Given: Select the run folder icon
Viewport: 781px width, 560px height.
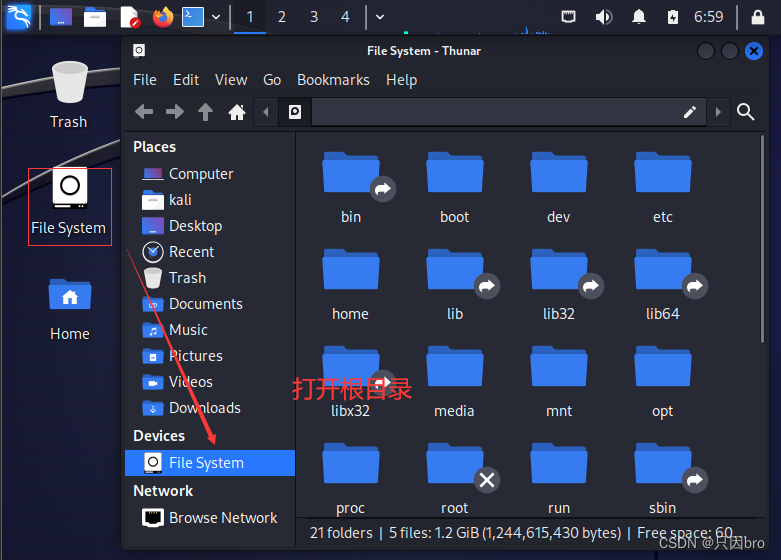Looking at the screenshot, I should (559, 463).
